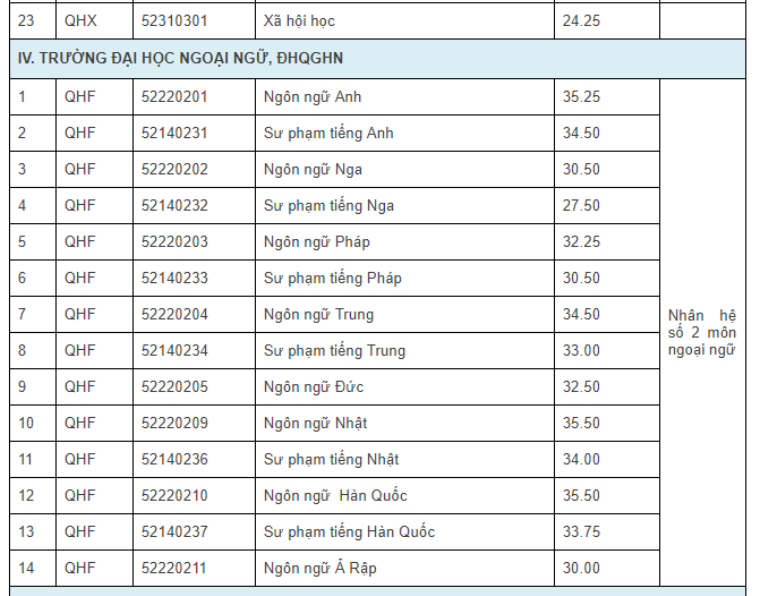Viewport: 768px width, 596px height.
Task: Select the score 24.25 cell
Action: coord(581,20)
